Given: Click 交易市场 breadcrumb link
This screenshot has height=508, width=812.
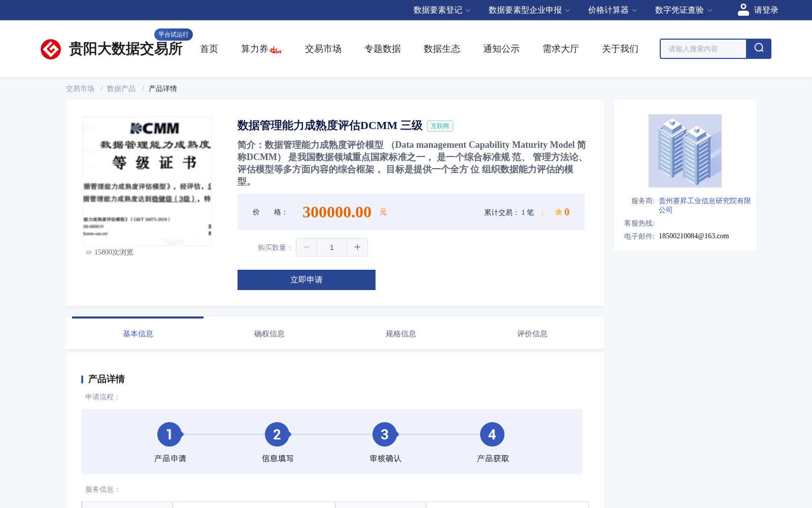Looking at the screenshot, I should click(x=80, y=88).
